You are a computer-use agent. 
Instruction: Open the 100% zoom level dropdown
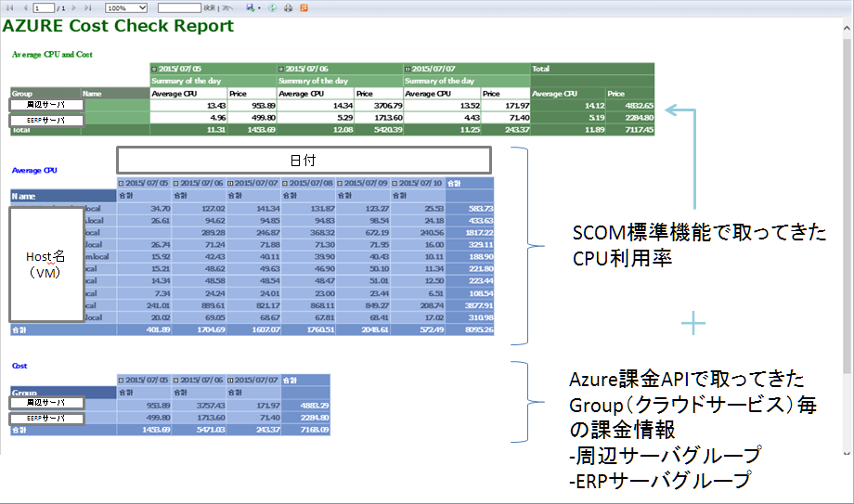pos(126,7)
